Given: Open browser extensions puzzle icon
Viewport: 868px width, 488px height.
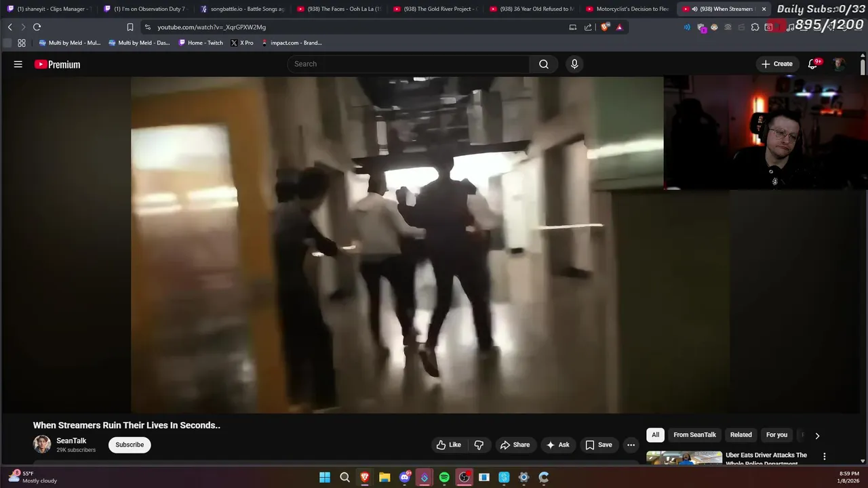Looking at the screenshot, I should (755, 27).
